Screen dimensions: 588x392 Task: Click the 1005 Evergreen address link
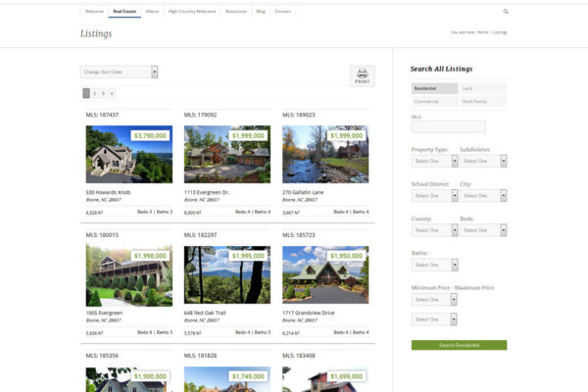pyautogui.click(x=104, y=313)
